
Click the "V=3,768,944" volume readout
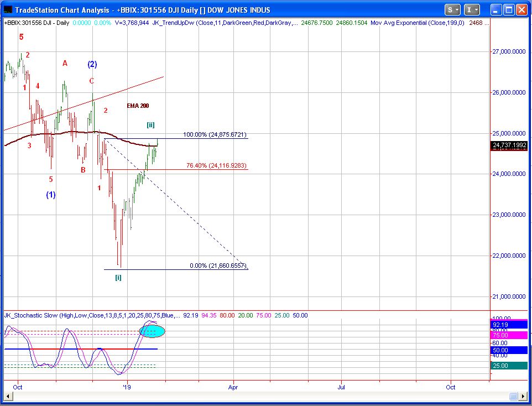point(132,23)
